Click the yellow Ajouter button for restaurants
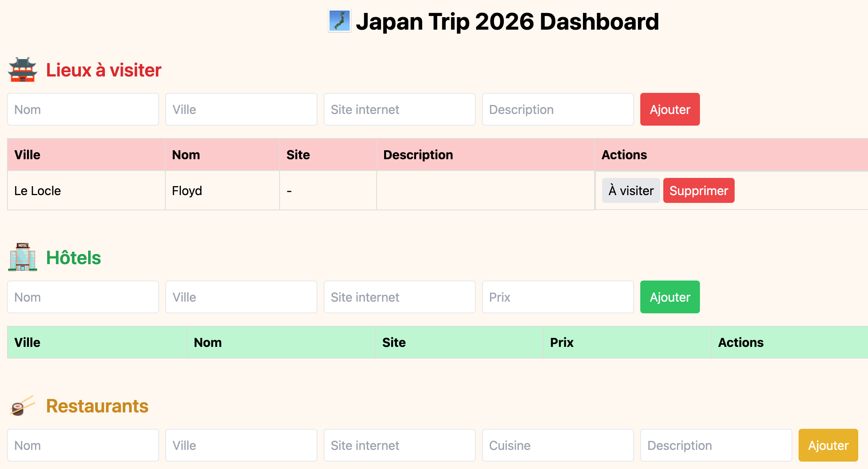Screen dimensions: 868x469 (828, 445)
